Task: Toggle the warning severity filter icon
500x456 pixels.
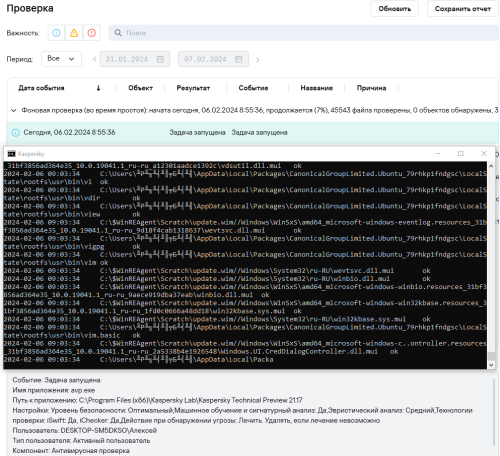Action: [x=74, y=33]
